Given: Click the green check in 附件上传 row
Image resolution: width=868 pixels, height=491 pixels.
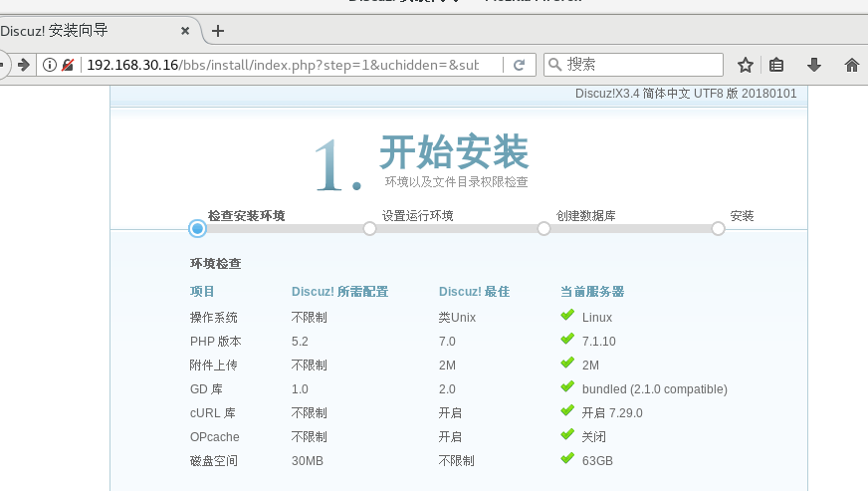Looking at the screenshot, I should (x=567, y=363).
